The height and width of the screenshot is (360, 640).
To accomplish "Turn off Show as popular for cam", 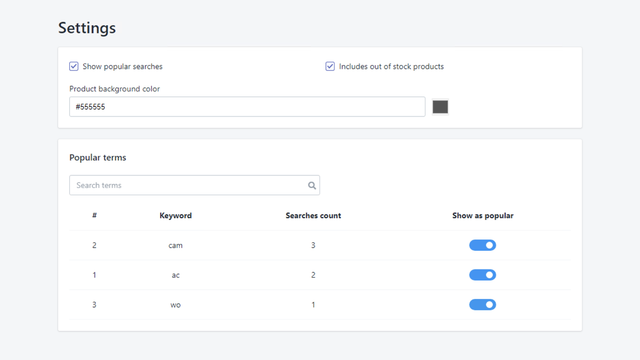I will [482, 245].
